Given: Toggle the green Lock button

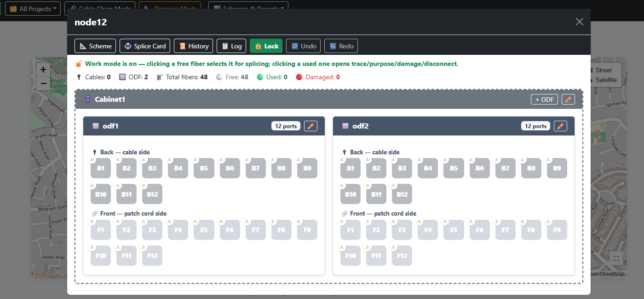Looking at the screenshot, I should [266, 46].
